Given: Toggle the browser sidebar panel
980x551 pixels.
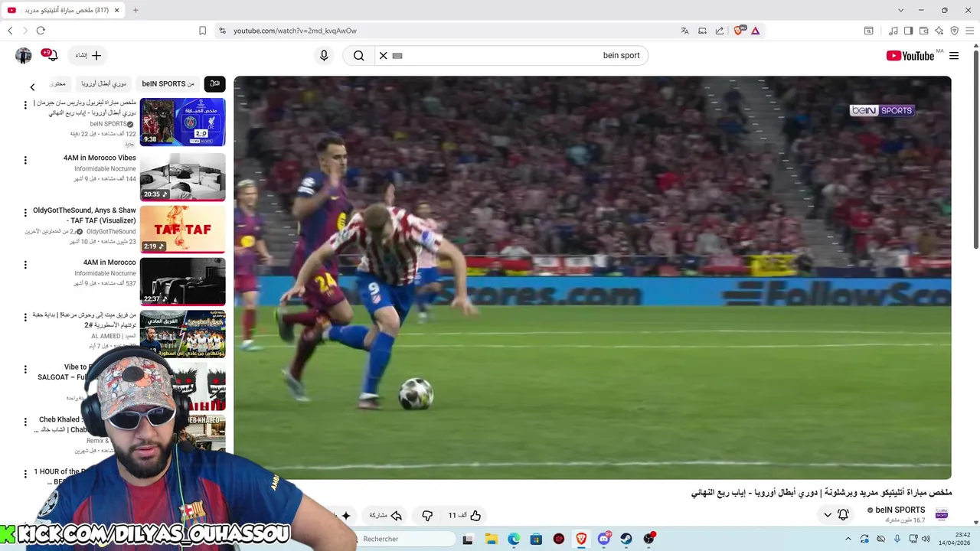Looking at the screenshot, I should tap(908, 31).
